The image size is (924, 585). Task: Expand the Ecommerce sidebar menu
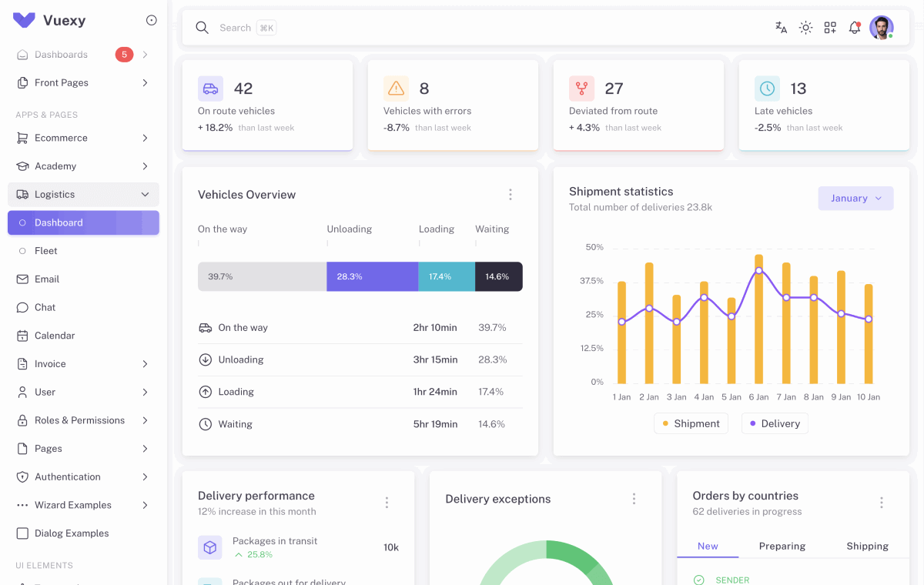pos(82,138)
